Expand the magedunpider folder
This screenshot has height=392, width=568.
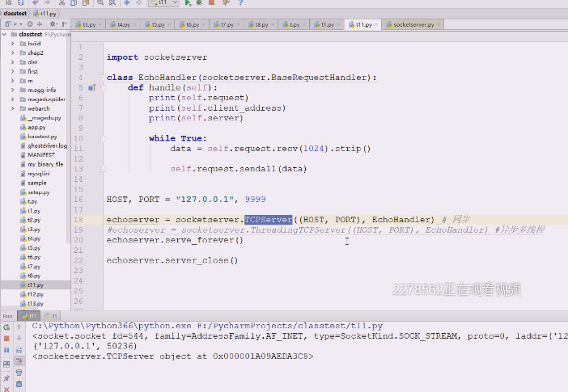point(13,99)
